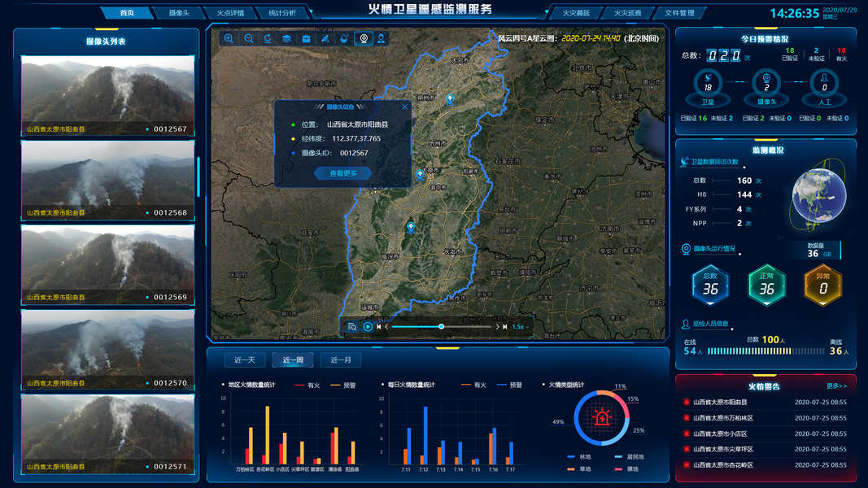Click the camera marker near 太原市
The width and height of the screenshot is (868, 488).
[x=420, y=175]
